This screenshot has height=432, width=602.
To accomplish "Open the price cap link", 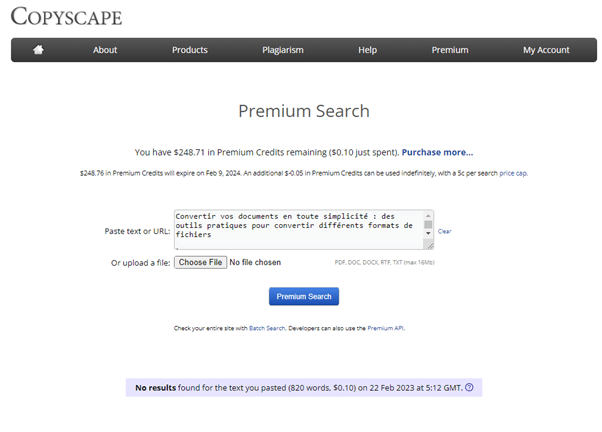I will coord(513,173).
